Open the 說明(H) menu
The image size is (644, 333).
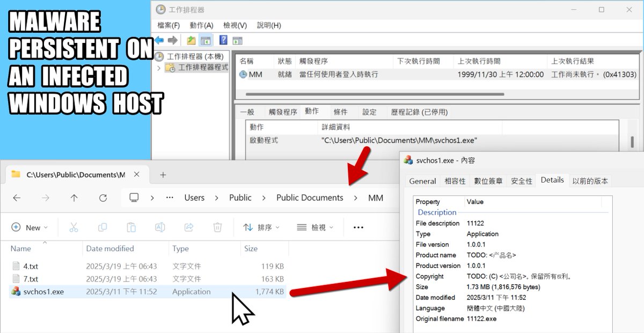(x=269, y=25)
